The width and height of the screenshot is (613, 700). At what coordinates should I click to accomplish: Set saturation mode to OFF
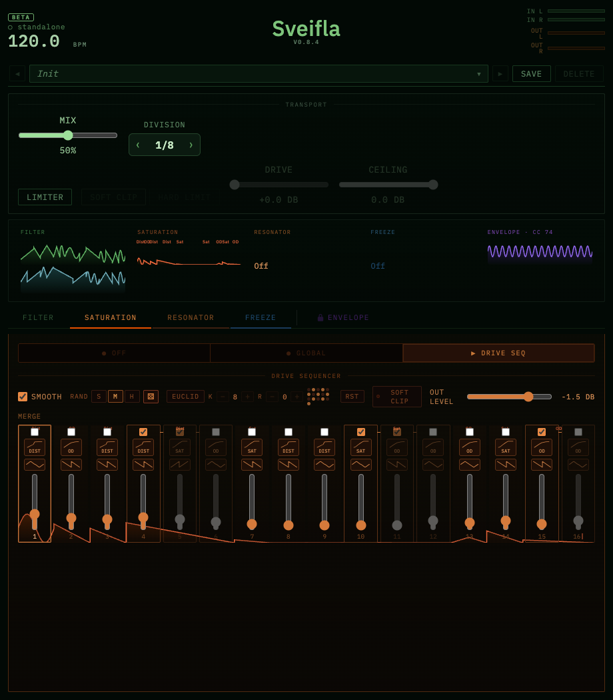coord(114,353)
